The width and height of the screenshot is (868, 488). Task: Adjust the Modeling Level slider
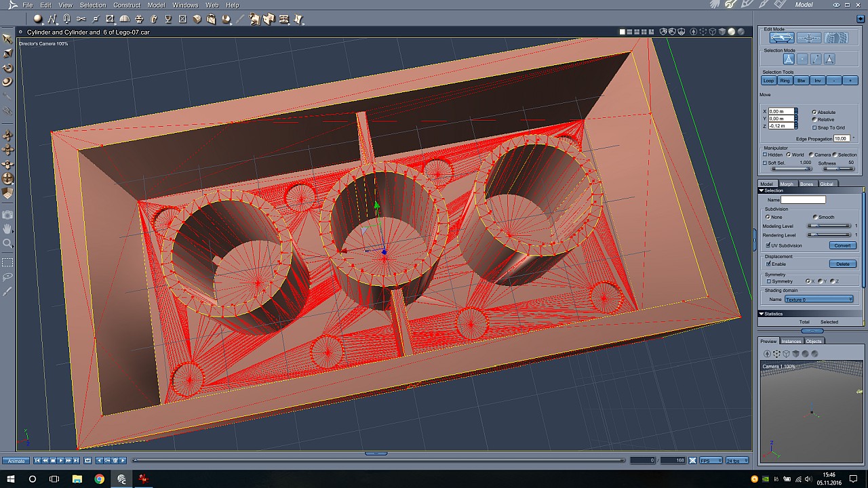pyautogui.click(x=829, y=226)
